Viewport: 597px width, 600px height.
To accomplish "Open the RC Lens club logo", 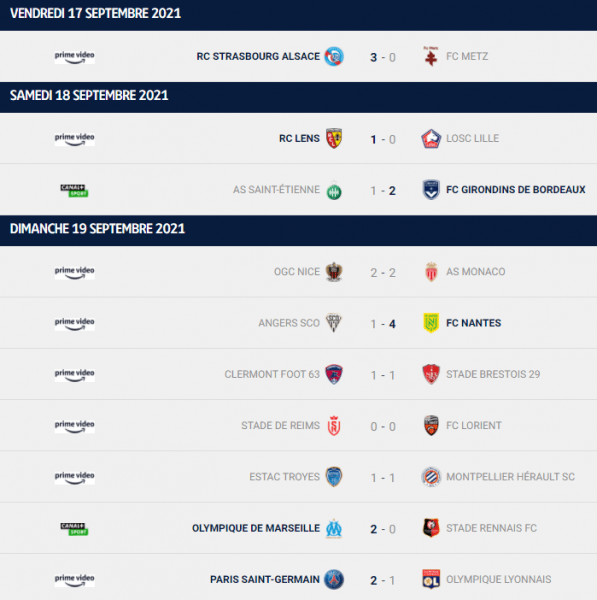I will pyautogui.click(x=334, y=138).
